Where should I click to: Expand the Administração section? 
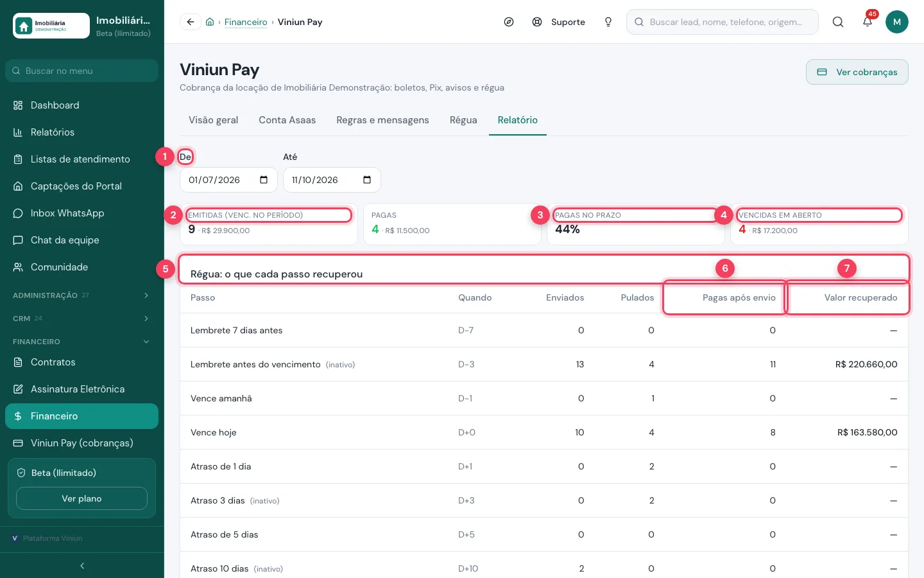tap(82, 295)
